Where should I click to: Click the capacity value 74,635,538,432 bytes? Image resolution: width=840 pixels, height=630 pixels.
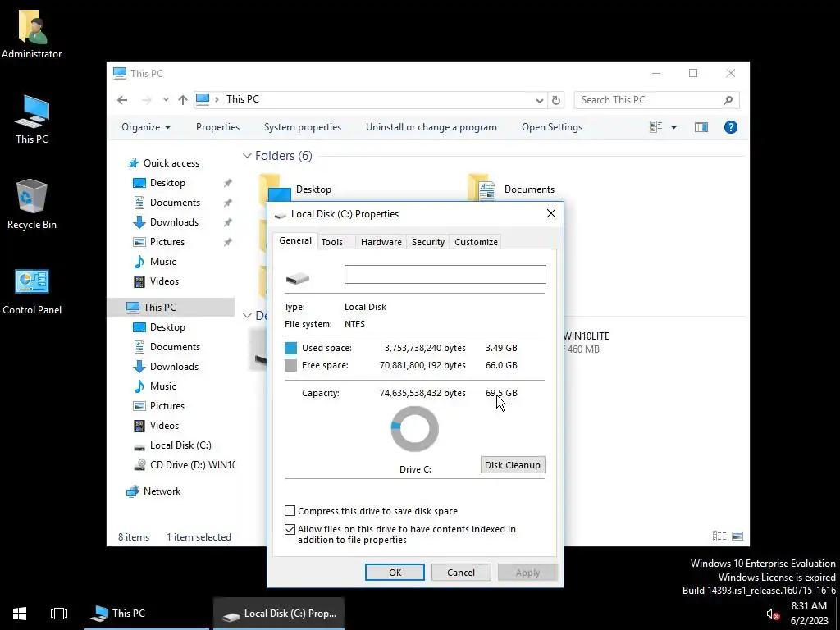422,393
